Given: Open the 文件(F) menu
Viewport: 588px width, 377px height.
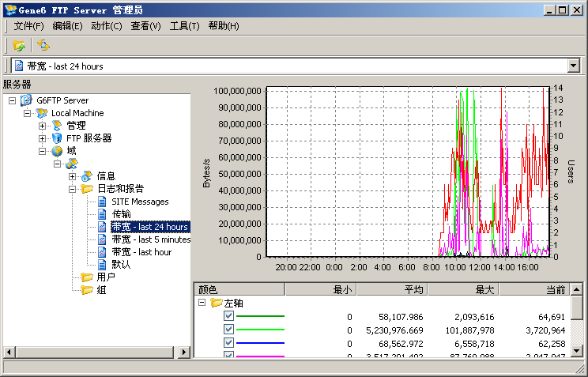Looking at the screenshot, I should [x=29, y=26].
